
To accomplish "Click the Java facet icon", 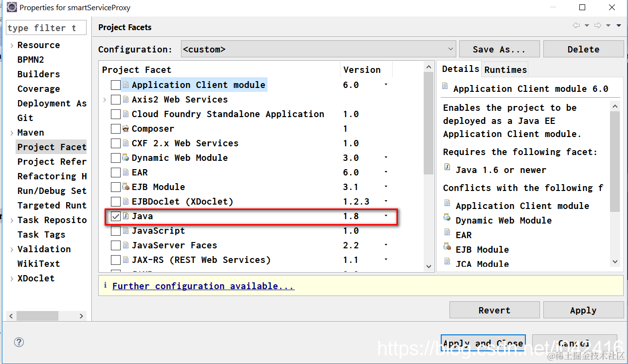I will (126, 216).
